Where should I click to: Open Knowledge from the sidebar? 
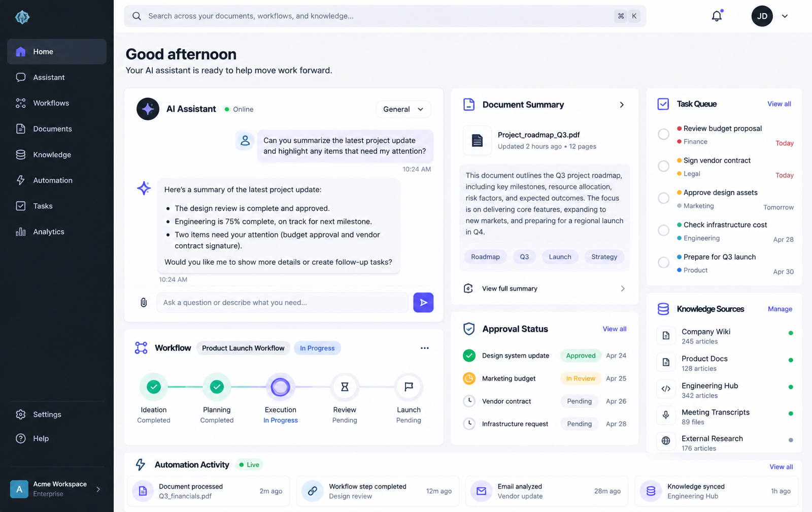57,154
